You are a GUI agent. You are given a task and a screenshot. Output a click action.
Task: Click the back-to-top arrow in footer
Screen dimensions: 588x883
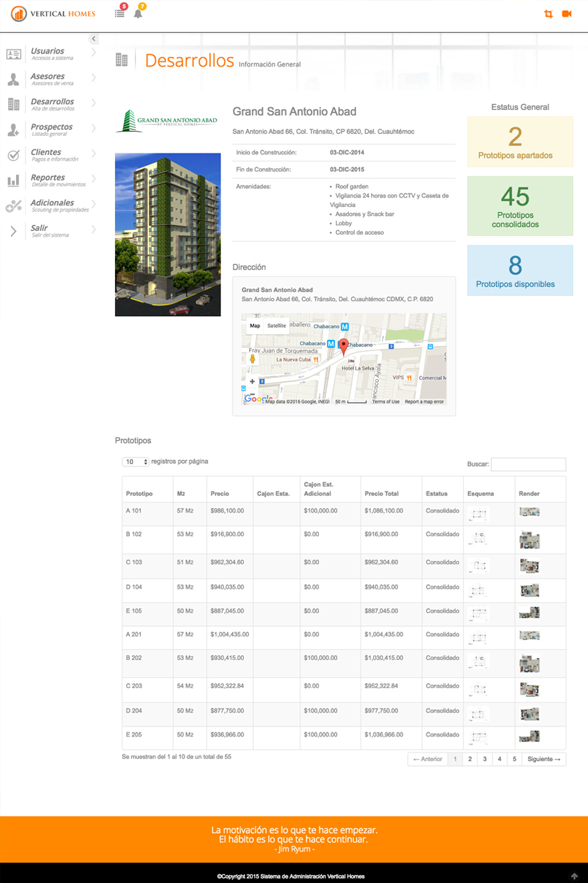pos(574,876)
